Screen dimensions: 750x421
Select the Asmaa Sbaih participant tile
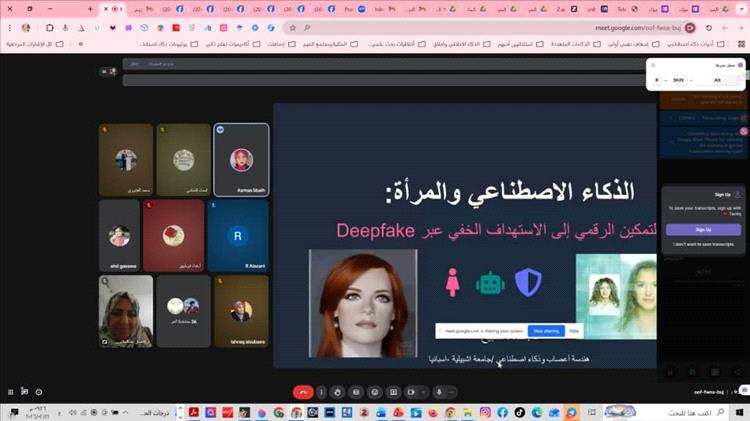(x=240, y=160)
